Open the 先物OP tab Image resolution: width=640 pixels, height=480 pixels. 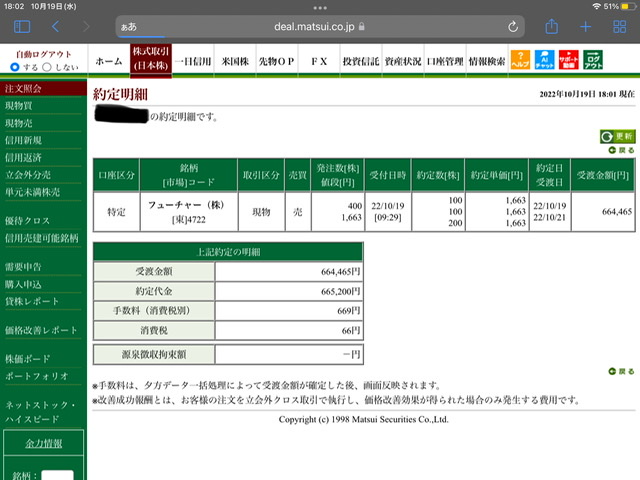pyautogui.click(x=277, y=61)
